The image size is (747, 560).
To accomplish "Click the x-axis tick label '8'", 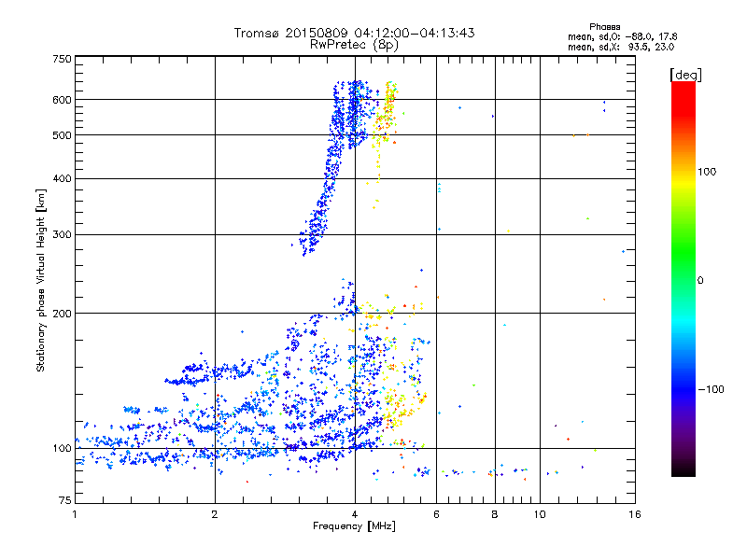I will click(x=495, y=514).
